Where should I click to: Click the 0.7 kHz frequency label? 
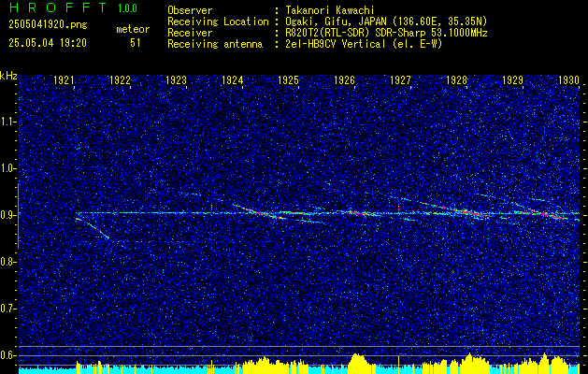pos(7,309)
